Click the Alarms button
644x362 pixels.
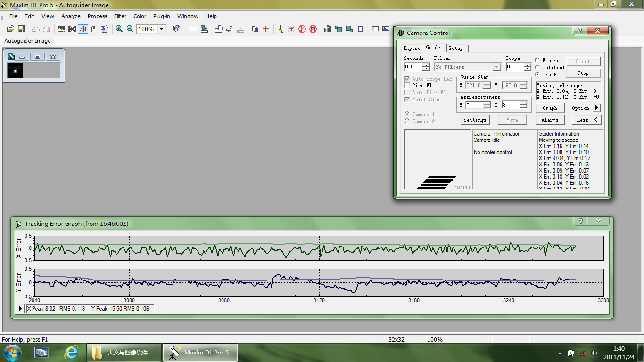550,120
